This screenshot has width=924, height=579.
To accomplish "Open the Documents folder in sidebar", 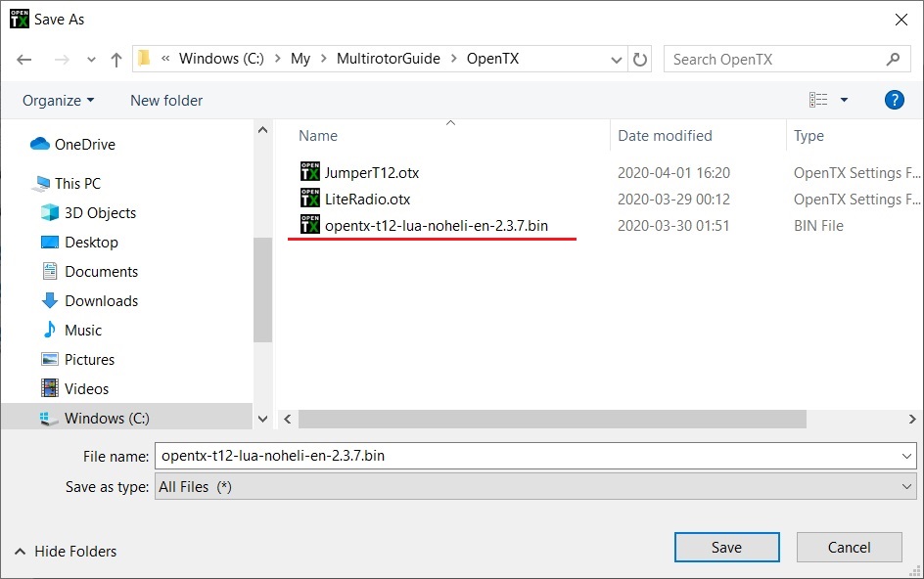I will pyautogui.click(x=90, y=272).
